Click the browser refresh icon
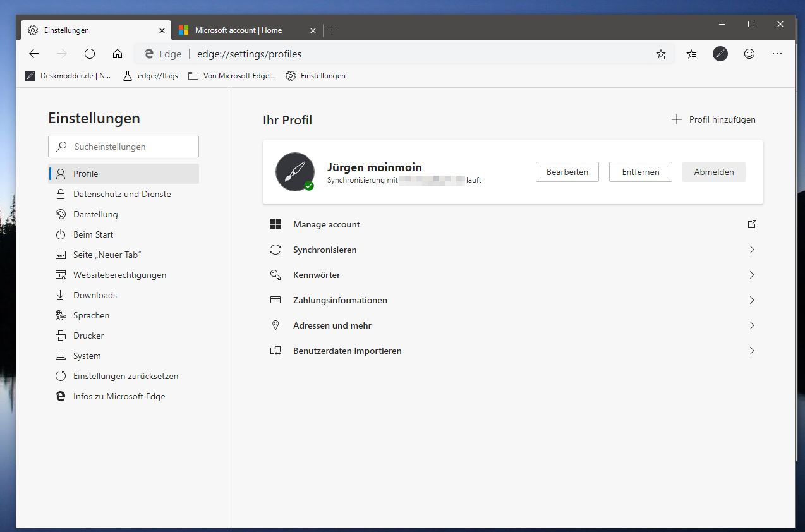This screenshot has width=805, height=532. tap(90, 54)
